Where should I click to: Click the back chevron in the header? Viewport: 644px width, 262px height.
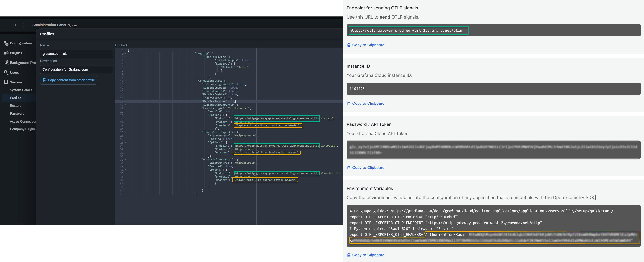pyautogui.click(x=15, y=25)
